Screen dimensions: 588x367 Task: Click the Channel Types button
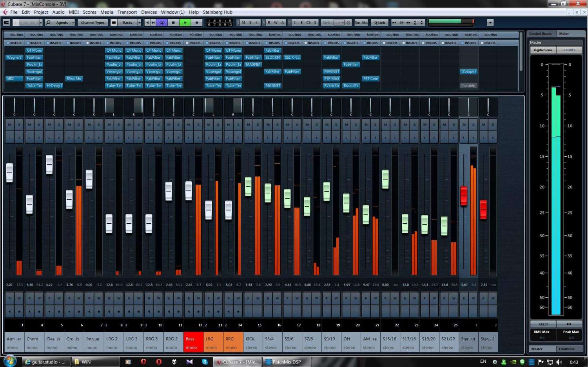[93, 22]
